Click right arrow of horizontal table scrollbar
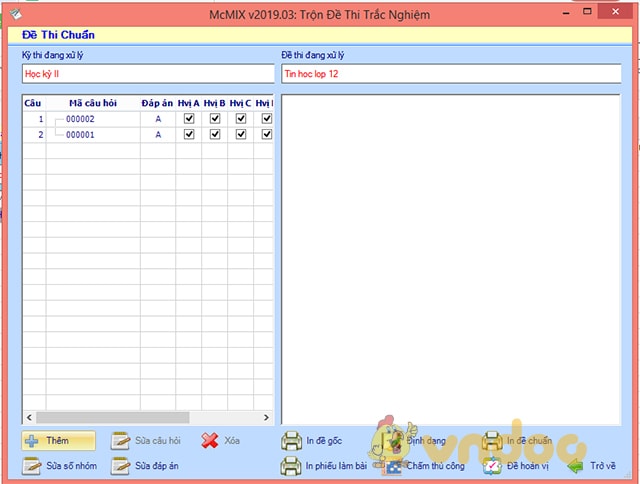The height and width of the screenshot is (484, 640). pos(267,417)
